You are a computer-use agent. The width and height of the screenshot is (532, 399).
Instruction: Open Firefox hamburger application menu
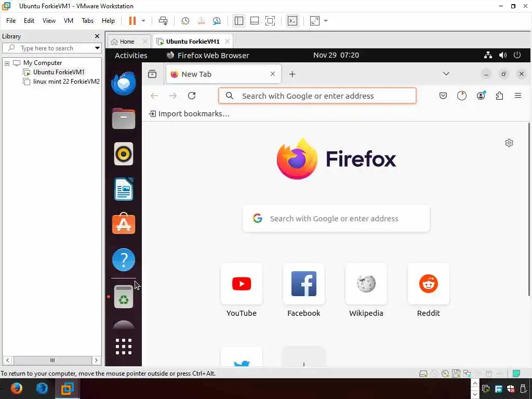click(x=518, y=96)
